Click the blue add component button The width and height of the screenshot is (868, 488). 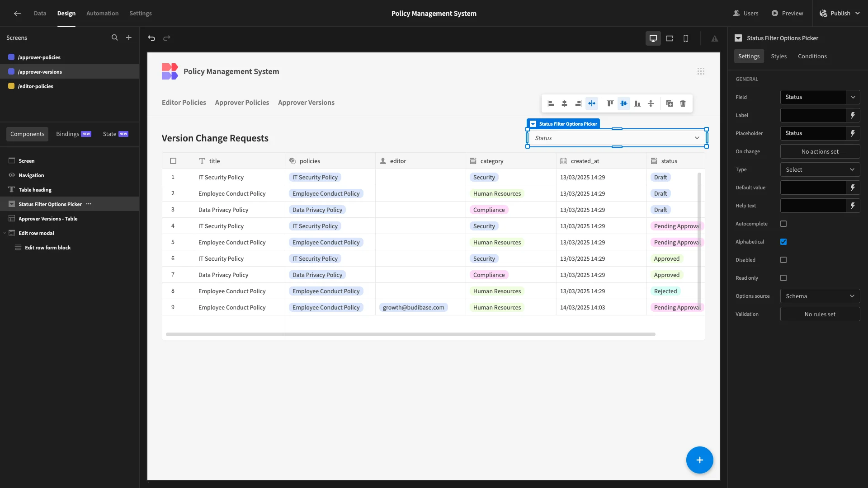[699, 460]
